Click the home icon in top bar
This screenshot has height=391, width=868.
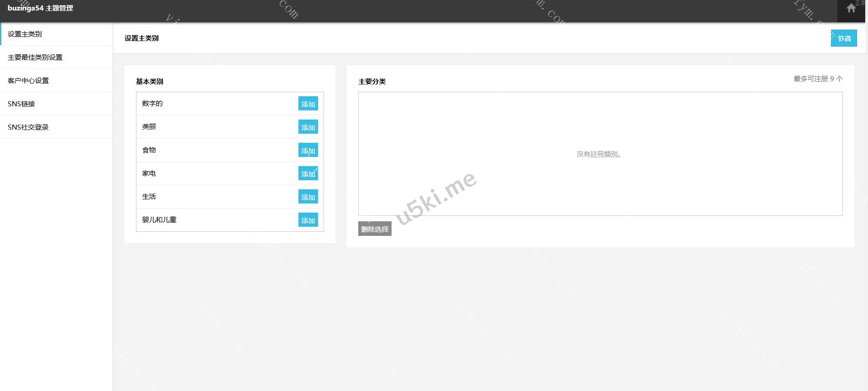click(851, 8)
